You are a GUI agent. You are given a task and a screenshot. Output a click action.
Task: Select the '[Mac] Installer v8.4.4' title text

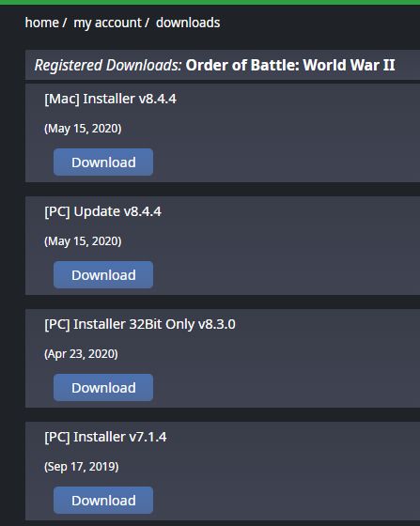(x=110, y=99)
